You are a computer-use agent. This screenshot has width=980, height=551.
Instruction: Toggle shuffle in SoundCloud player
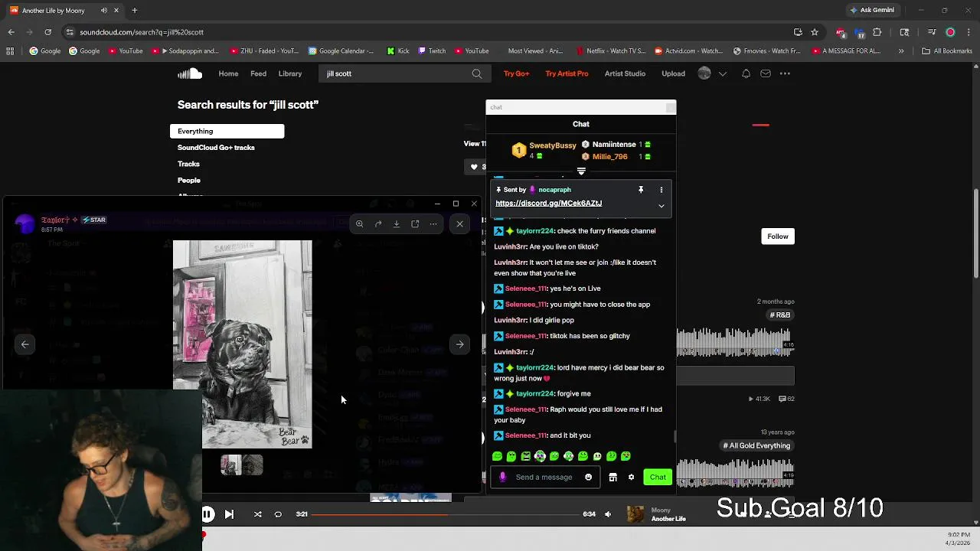pyautogui.click(x=258, y=514)
